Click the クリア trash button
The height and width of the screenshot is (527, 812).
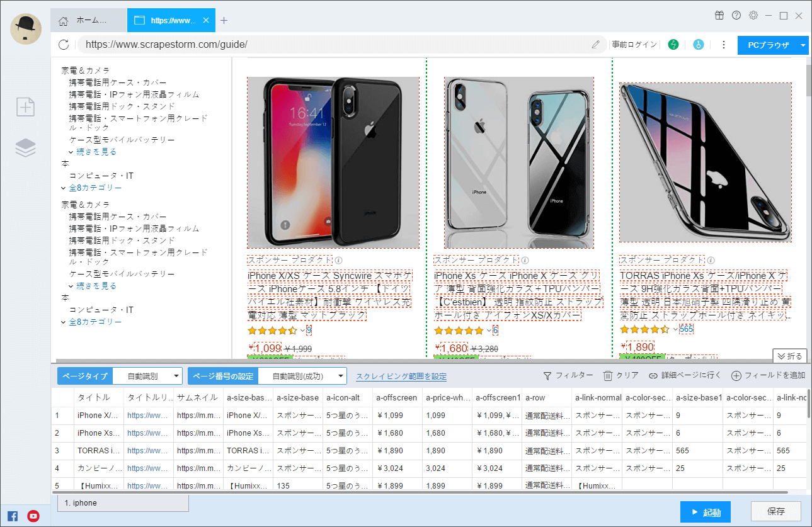coord(621,375)
